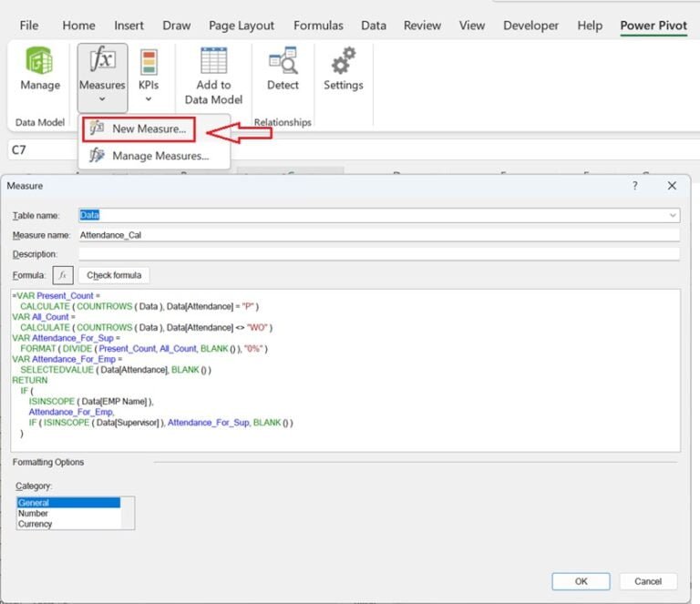Expand the Measures dropdown chevron
This screenshot has height=604, width=700.
pyautogui.click(x=102, y=99)
